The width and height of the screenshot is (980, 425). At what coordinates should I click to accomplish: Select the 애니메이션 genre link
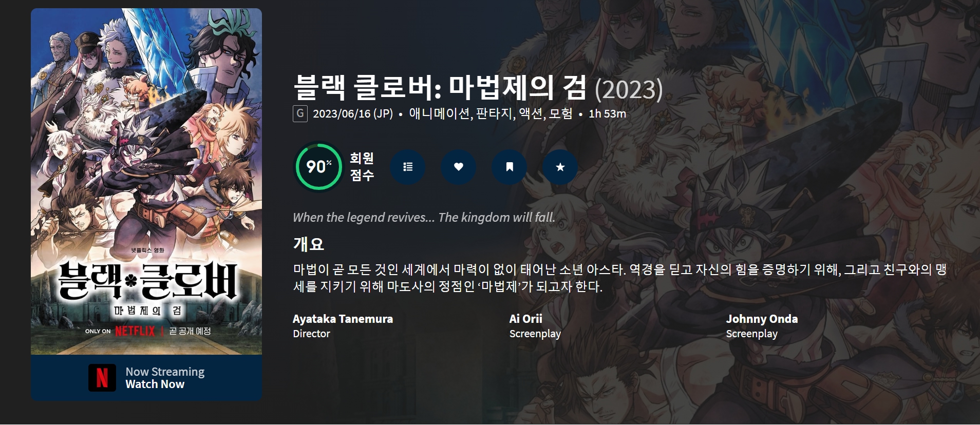pos(439,113)
